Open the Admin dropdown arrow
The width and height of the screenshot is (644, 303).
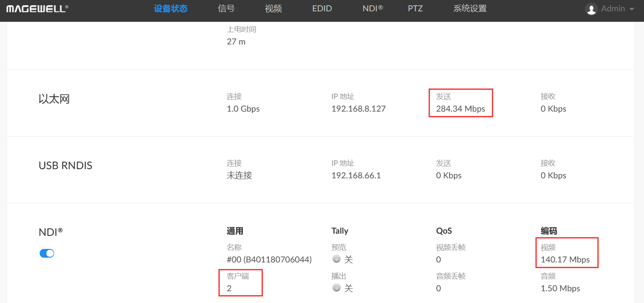tap(631, 9)
